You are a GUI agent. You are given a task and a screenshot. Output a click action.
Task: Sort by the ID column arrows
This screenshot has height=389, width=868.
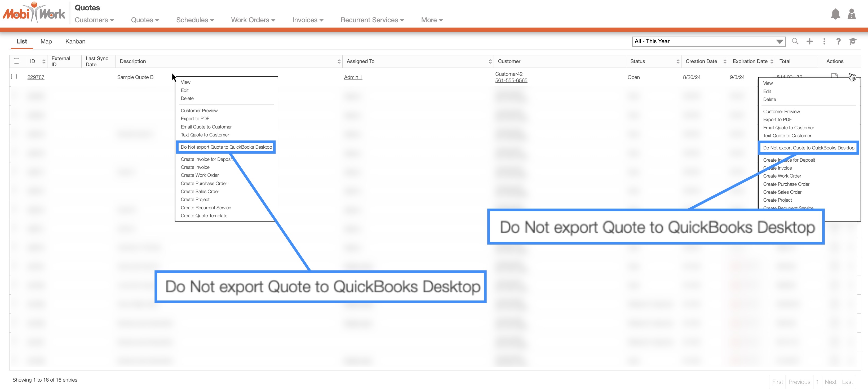(44, 61)
